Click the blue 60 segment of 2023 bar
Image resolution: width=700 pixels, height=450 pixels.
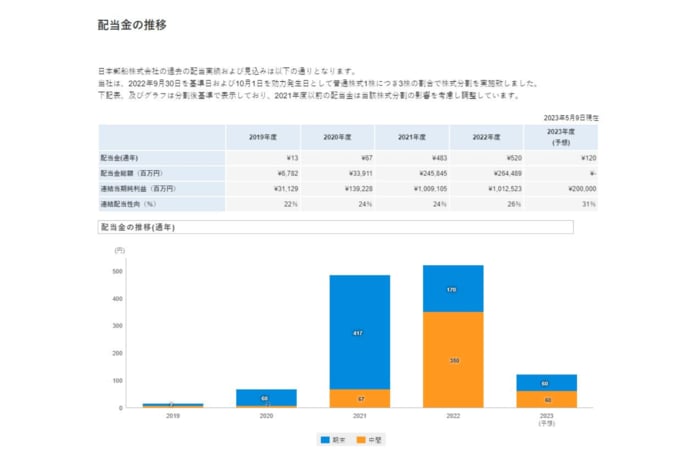(x=547, y=383)
